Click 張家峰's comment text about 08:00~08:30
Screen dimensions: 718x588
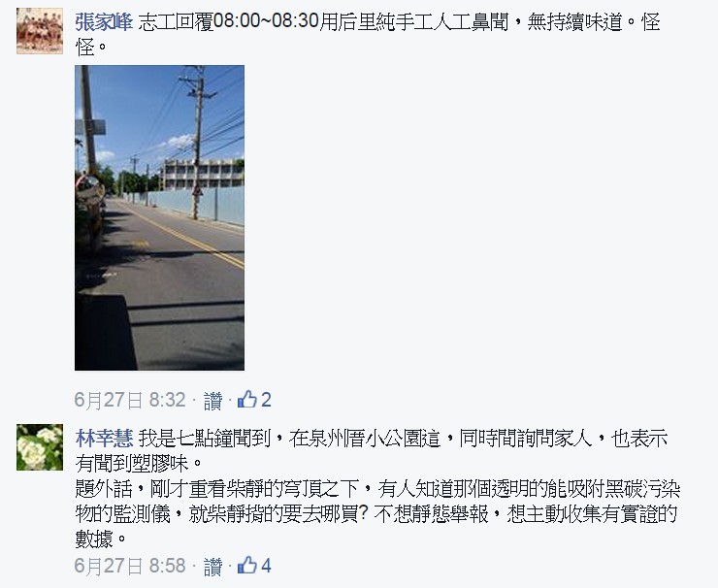pos(368,34)
